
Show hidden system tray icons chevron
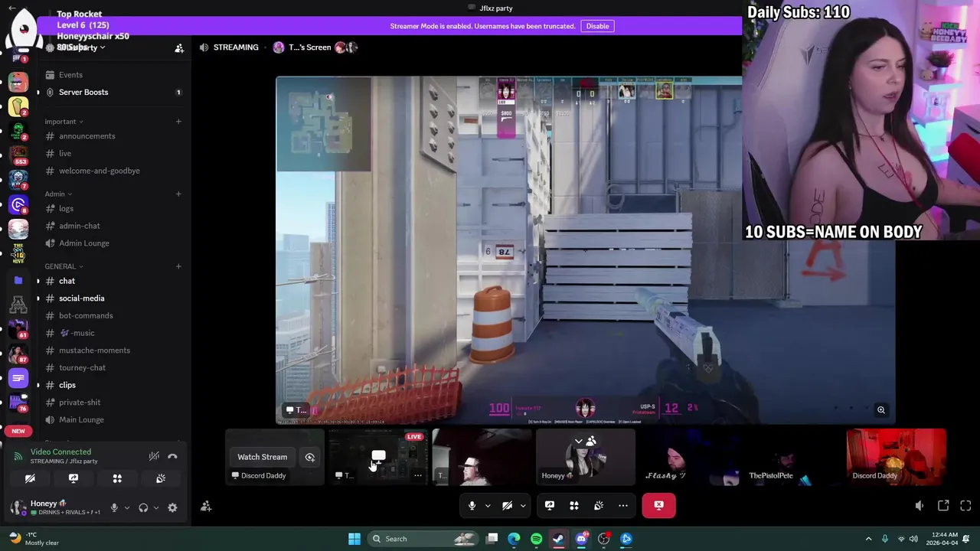(868, 539)
